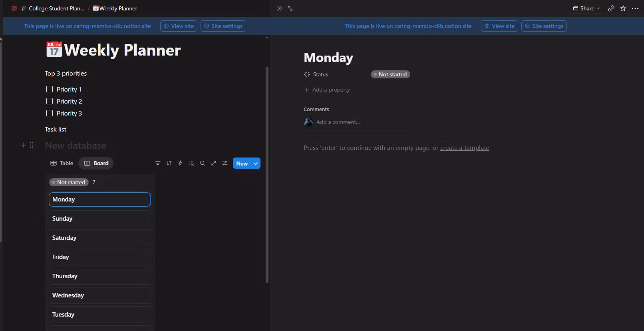This screenshot has height=331, width=644.
Task: Tick the Priority 3 checkbox
Action: pos(50,113)
